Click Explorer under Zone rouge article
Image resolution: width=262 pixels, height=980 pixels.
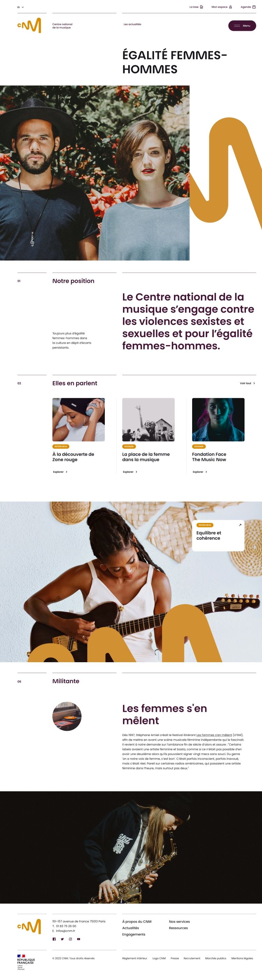[x=60, y=472]
